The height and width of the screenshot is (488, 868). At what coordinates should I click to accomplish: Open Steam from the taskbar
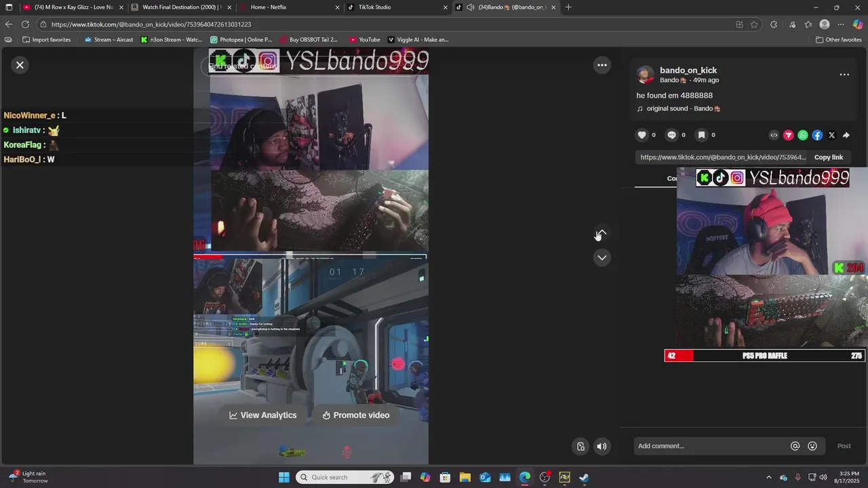click(x=585, y=477)
